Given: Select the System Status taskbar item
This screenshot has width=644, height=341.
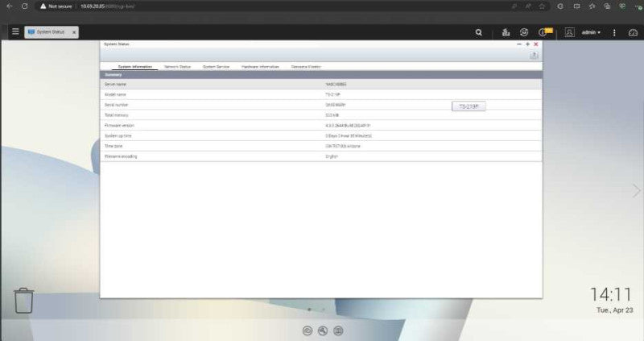Looking at the screenshot, I should [x=52, y=32].
